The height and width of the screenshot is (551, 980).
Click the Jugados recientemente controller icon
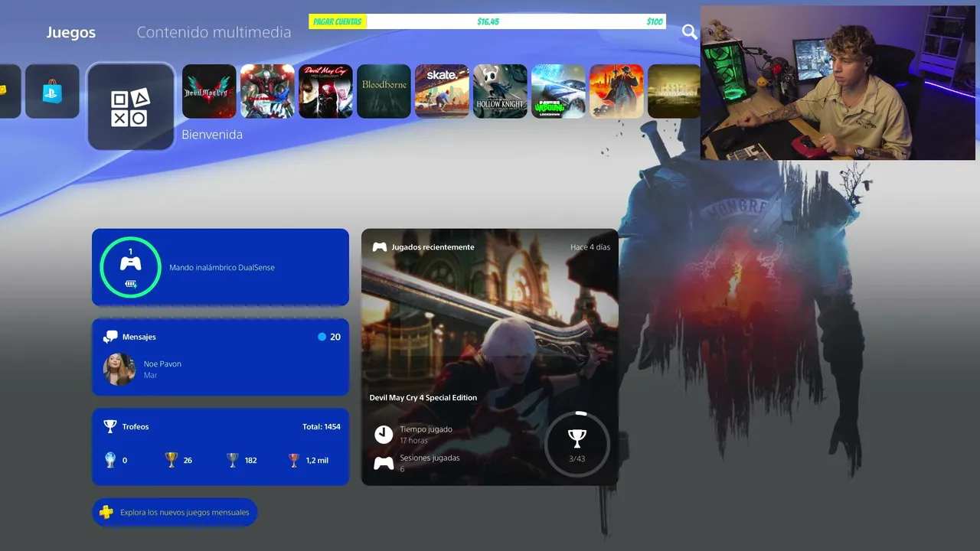380,247
